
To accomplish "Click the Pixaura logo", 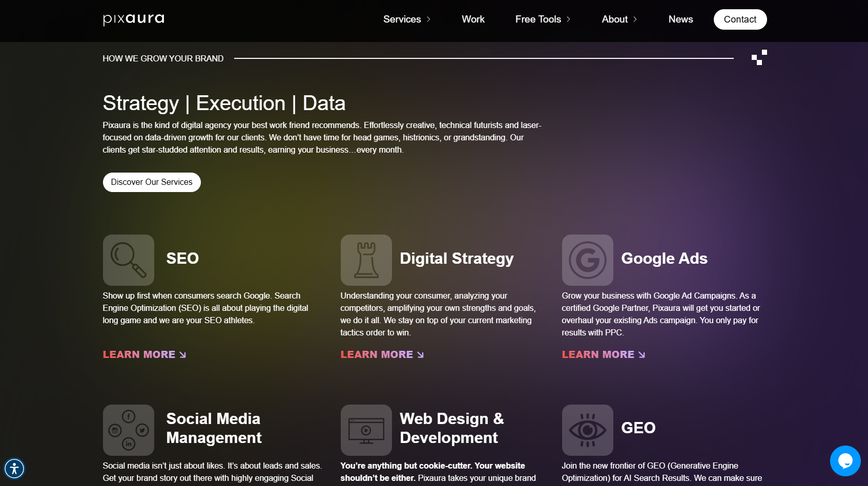I will 134,19.
